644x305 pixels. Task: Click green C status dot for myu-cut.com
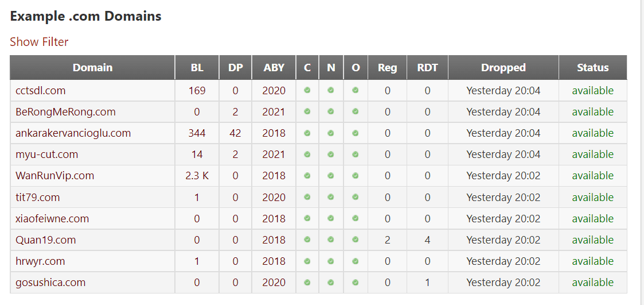307,154
